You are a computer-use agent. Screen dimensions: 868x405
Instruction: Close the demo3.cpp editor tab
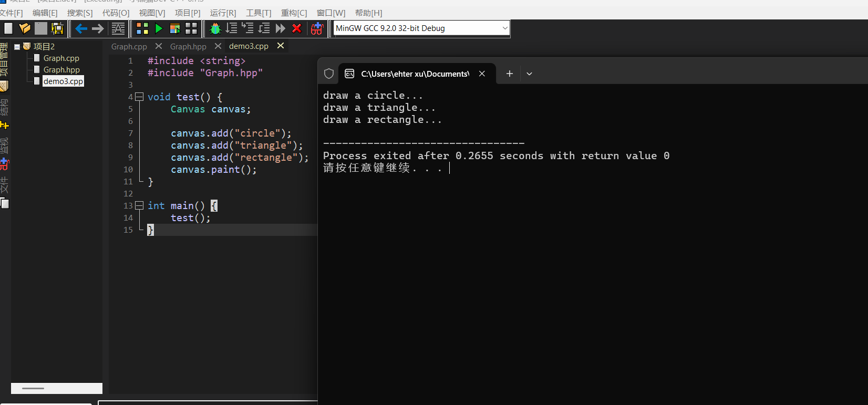[281, 46]
